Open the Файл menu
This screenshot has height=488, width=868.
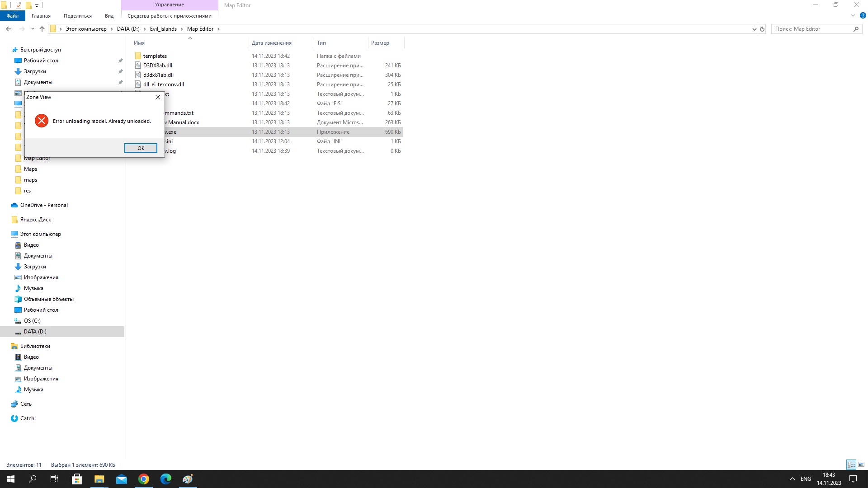(x=13, y=16)
